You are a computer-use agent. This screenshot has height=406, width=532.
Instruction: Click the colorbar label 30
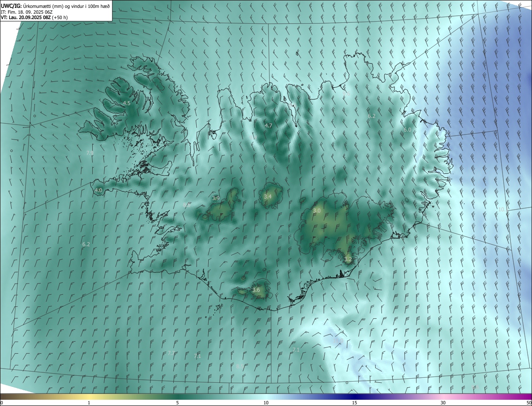click(443, 403)
